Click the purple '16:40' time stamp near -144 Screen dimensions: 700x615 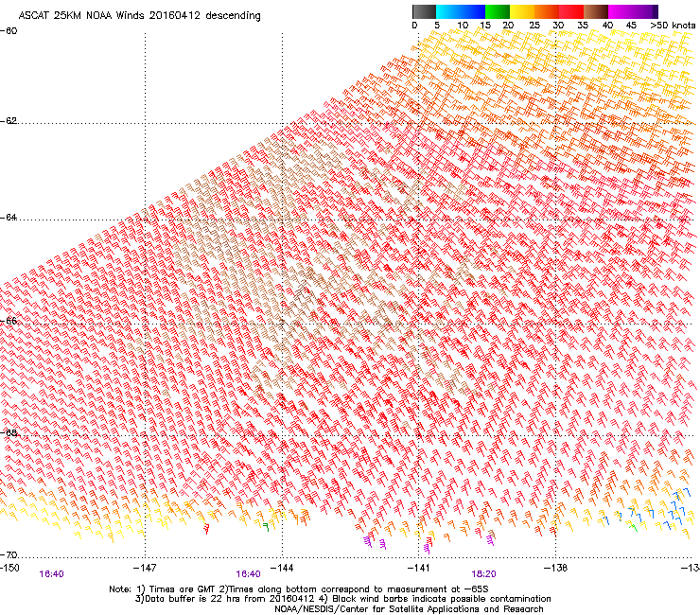pos(248,574)
